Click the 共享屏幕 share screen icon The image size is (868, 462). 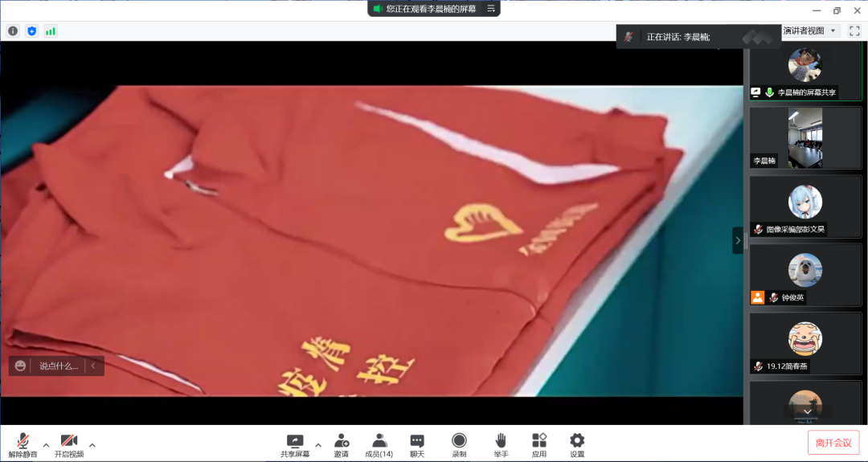click(x=295, y=440)
